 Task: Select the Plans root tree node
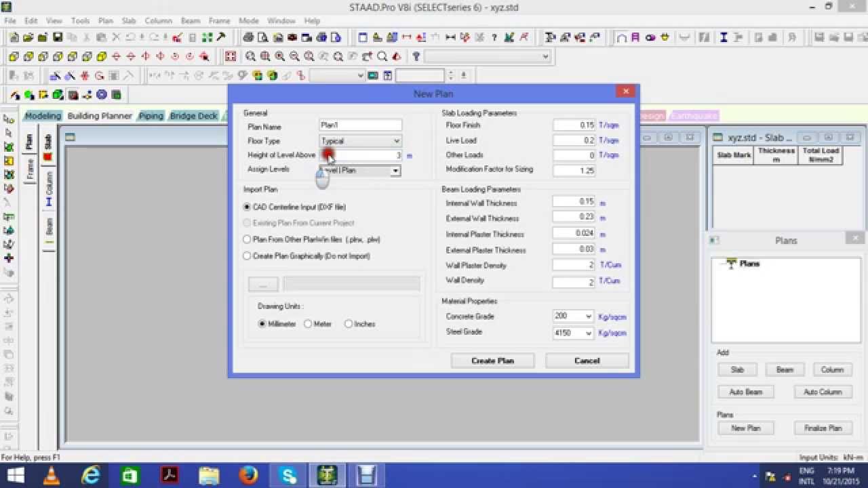tap(749, 264)
